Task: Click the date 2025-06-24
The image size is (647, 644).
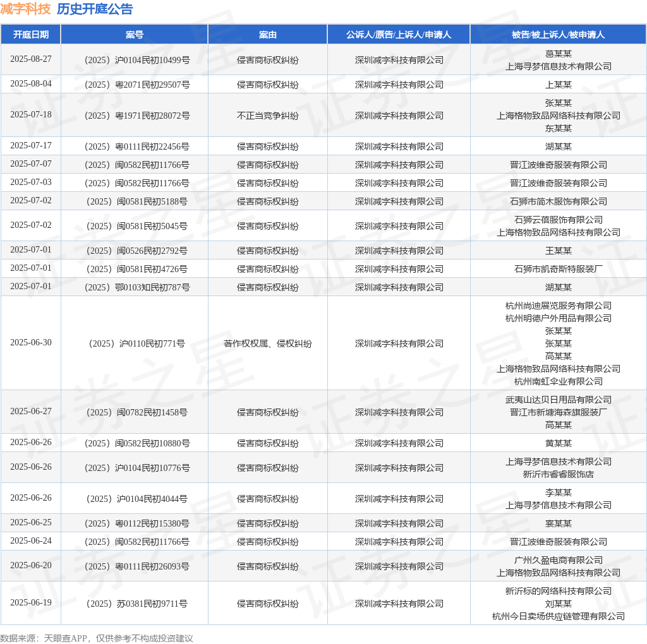Action: pos(31,541)
